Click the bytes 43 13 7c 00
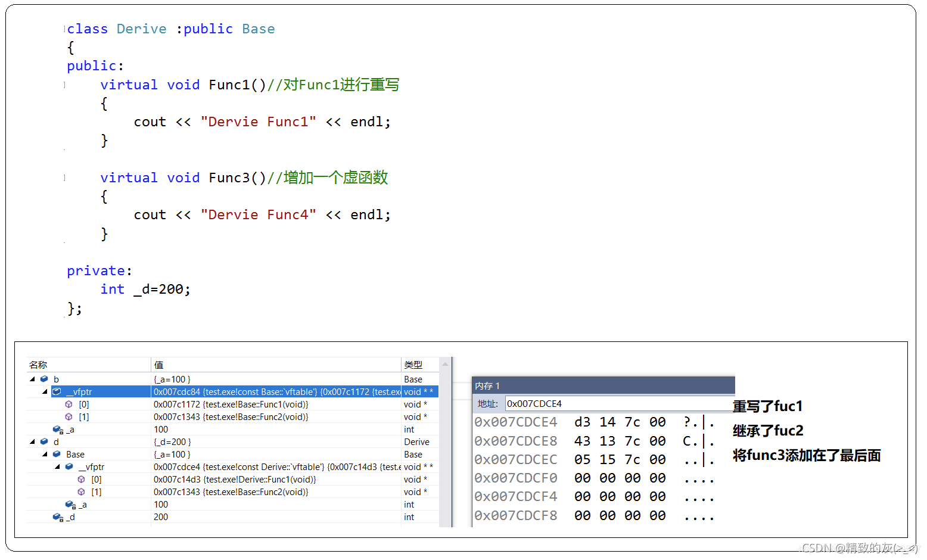Image resolution: width=927 pixels, height=560 pixels. point(620,441)
